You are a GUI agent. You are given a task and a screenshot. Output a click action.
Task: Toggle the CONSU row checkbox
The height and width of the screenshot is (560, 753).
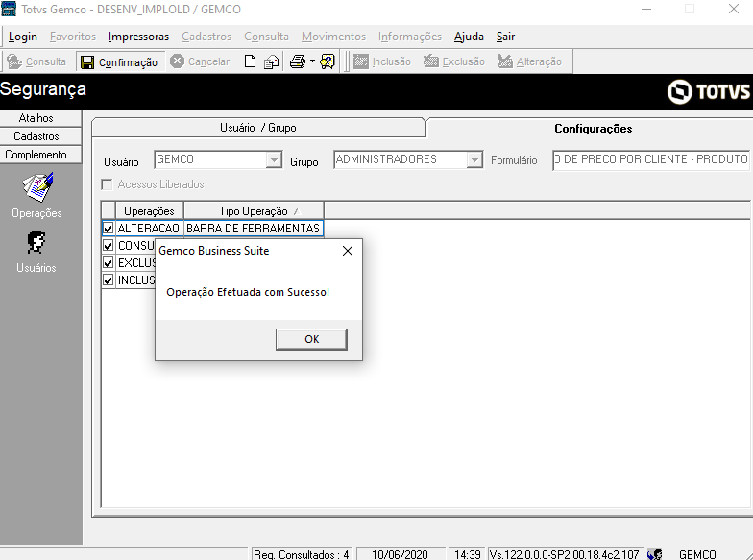point(108,246)
